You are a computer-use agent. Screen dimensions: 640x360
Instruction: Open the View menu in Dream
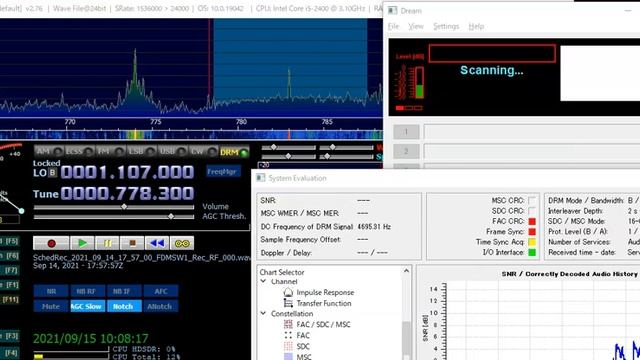[416, 26]
